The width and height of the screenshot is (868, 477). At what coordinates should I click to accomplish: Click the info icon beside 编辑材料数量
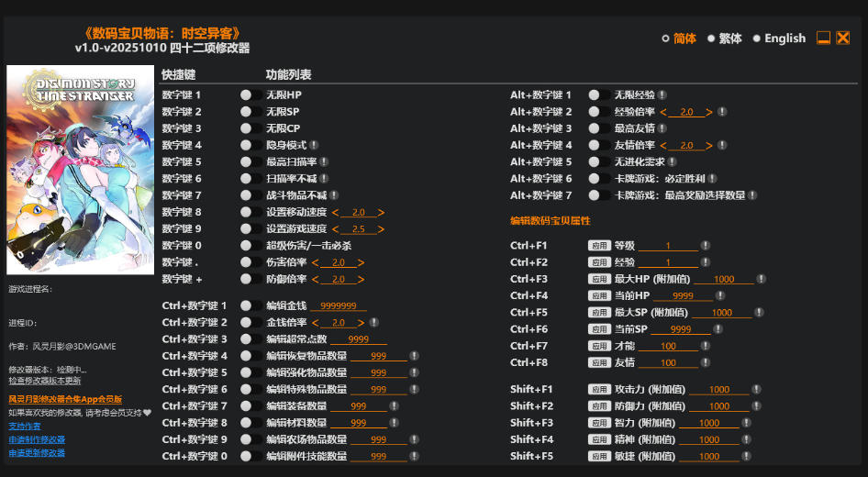tap(395, 422)
